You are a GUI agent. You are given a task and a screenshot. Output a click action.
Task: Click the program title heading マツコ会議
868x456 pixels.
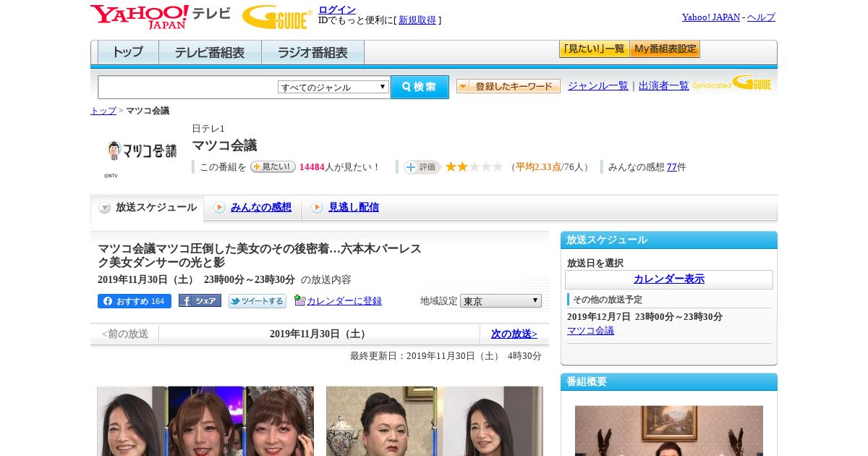point(224,145)
